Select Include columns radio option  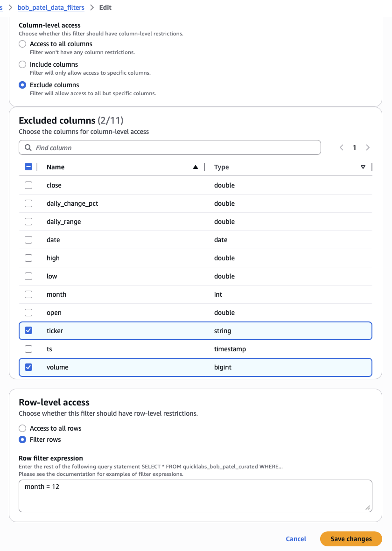22,64
